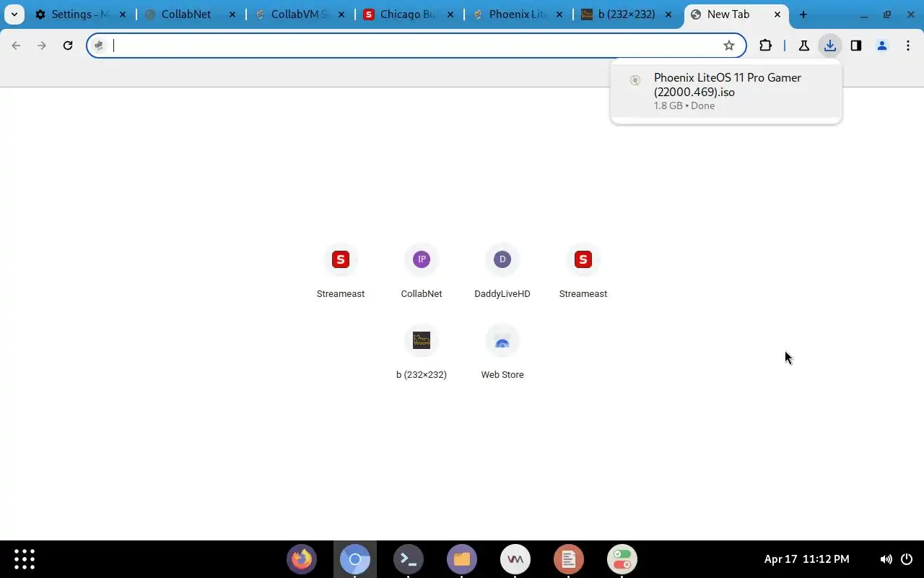Toggle the side panel icon

point(856,46)
